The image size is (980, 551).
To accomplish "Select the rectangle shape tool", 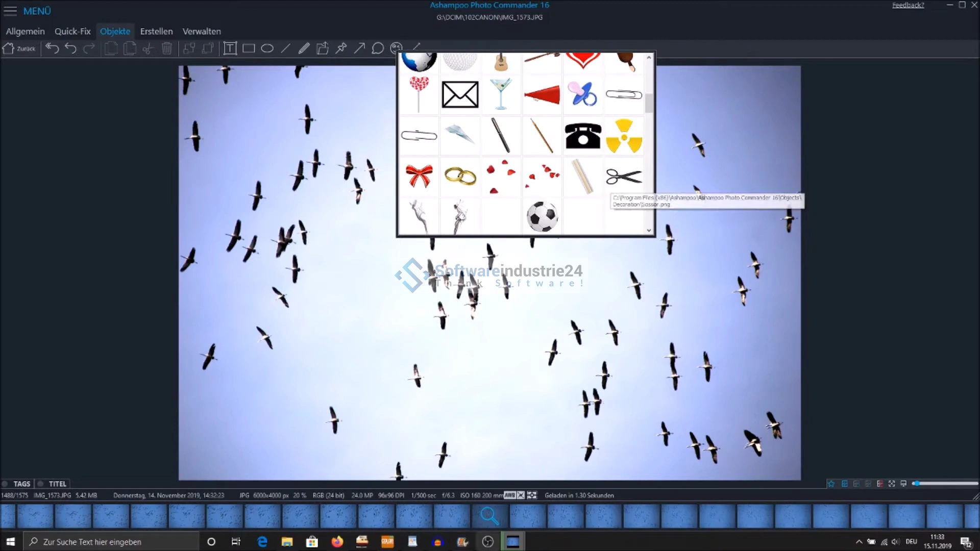I will coord(249,48).
